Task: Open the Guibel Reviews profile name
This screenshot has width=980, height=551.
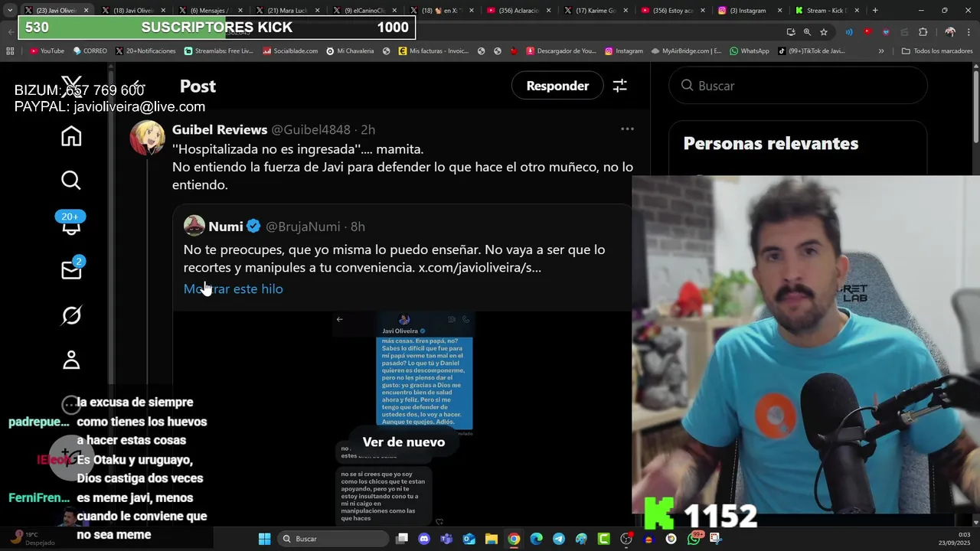Action: (220, 129)
